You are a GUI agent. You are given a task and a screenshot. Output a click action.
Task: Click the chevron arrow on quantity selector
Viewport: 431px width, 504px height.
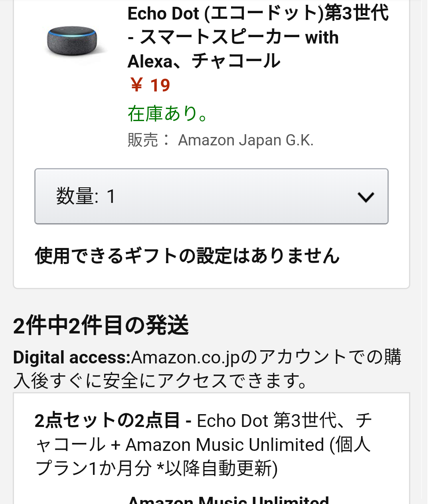tap(366, 196)
